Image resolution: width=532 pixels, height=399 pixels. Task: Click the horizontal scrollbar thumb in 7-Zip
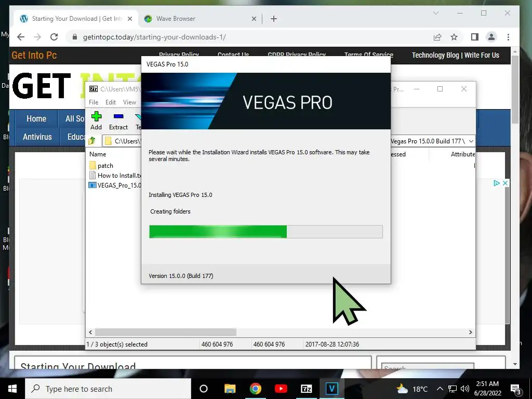click(166, 332)
